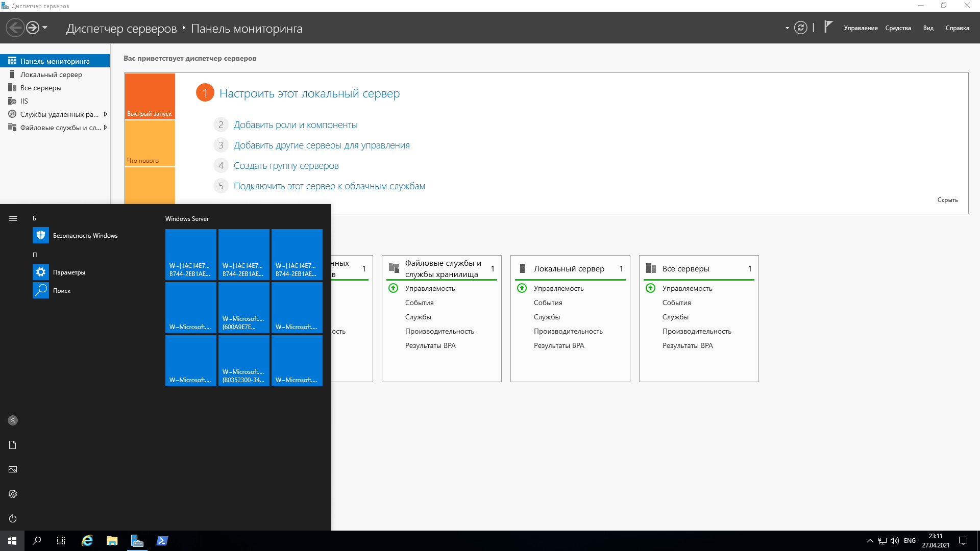This screenshot has width=980, height=551.
Task: Click Управляемость status icon in Все серверы tile
Action: point(650,288)
